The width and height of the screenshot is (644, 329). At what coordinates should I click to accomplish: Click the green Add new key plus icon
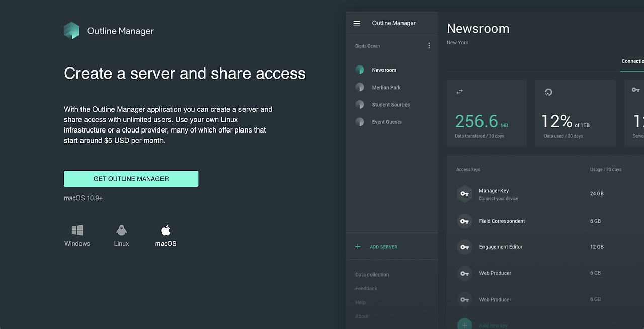point(464,325)
